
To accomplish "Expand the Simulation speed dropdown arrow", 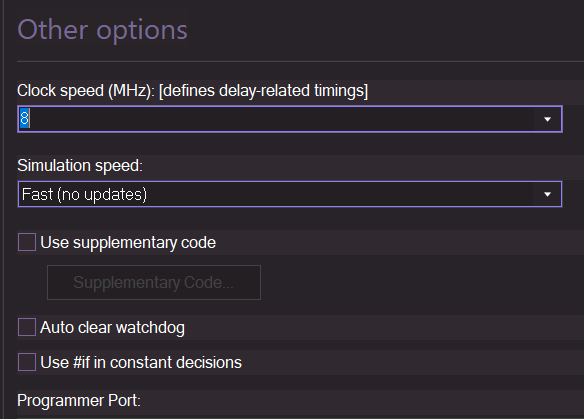I will click(547, 194).
